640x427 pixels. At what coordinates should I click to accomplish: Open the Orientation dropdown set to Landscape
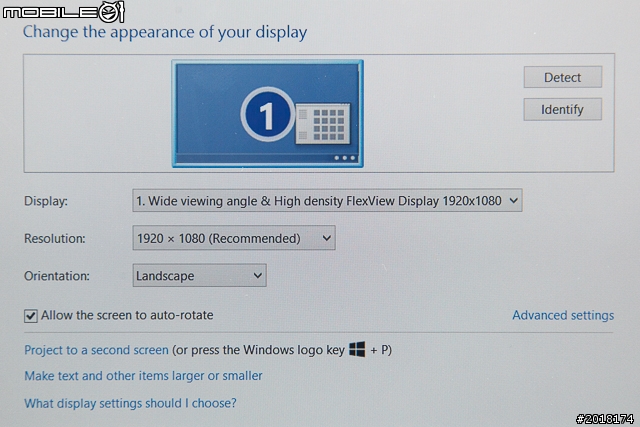200,276
